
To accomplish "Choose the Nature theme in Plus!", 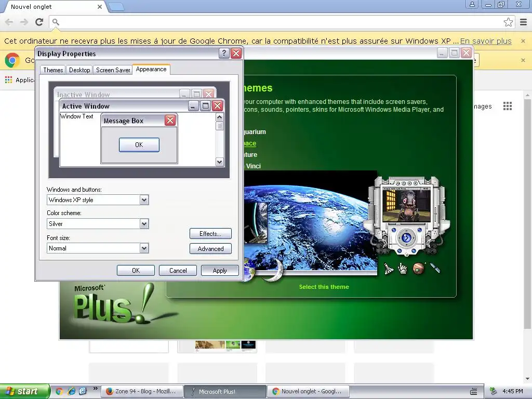I will [x=251, y=155].
